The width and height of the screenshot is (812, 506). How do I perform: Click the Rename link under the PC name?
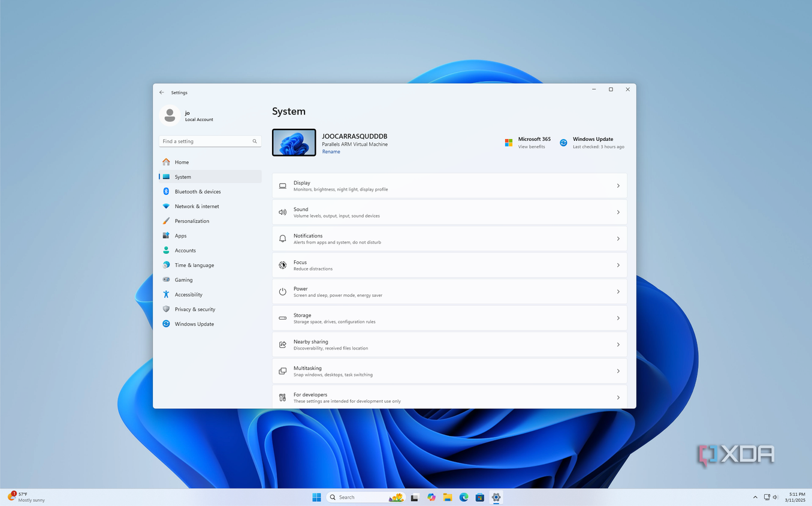point(331,152)
